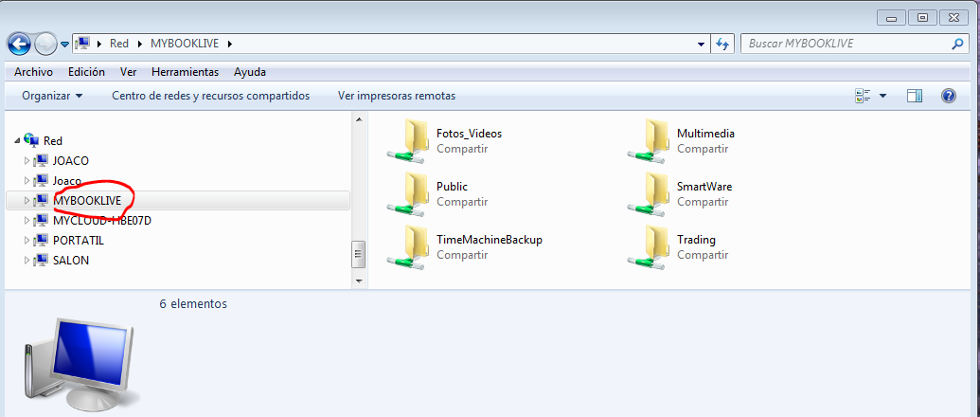Click the 6 elementos status text
Screen dimensions: 980x417
pyautogui.click(x=193, y=304)
